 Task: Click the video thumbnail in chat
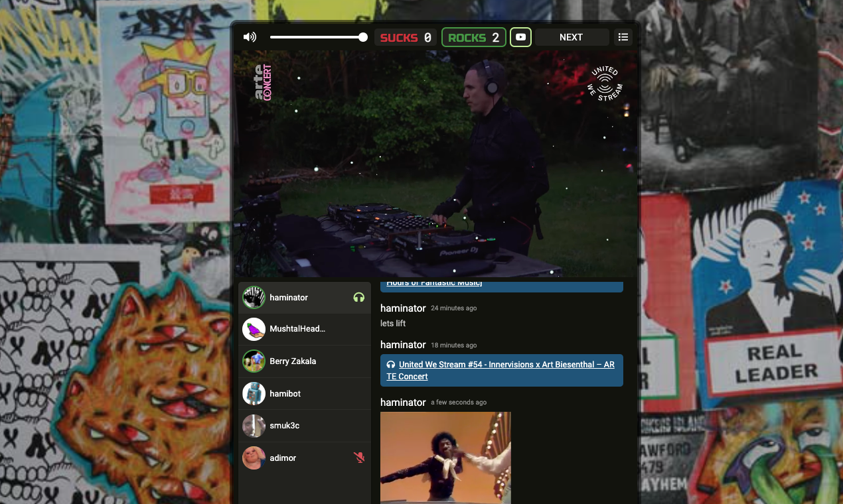click(x=445, y=458)
